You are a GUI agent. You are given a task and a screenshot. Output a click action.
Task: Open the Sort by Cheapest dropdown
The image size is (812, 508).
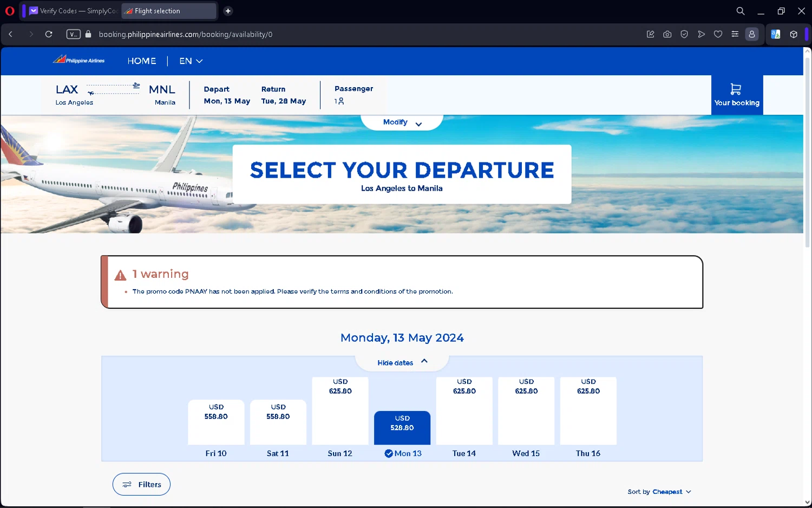[x=659, y=492]
